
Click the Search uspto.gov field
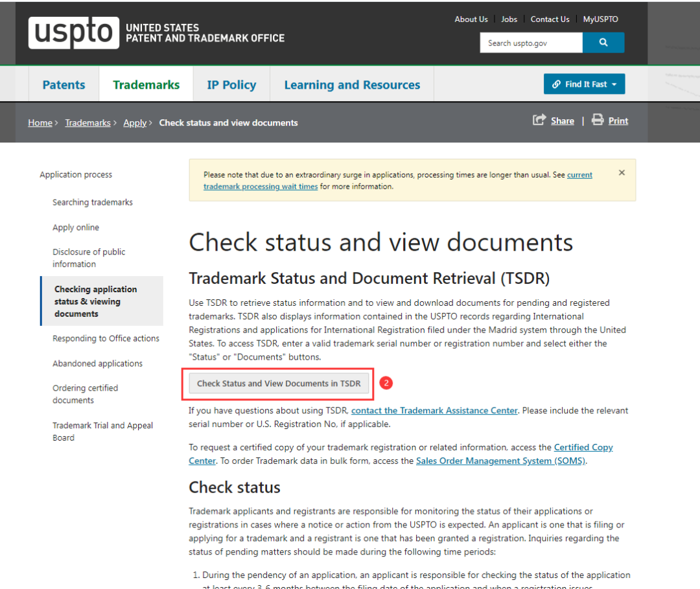tap(531, 43)
